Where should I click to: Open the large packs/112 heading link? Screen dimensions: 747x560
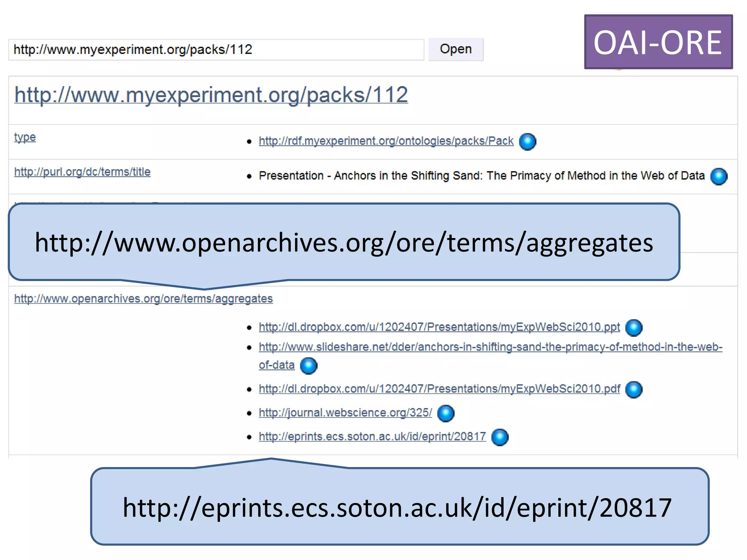211,95
